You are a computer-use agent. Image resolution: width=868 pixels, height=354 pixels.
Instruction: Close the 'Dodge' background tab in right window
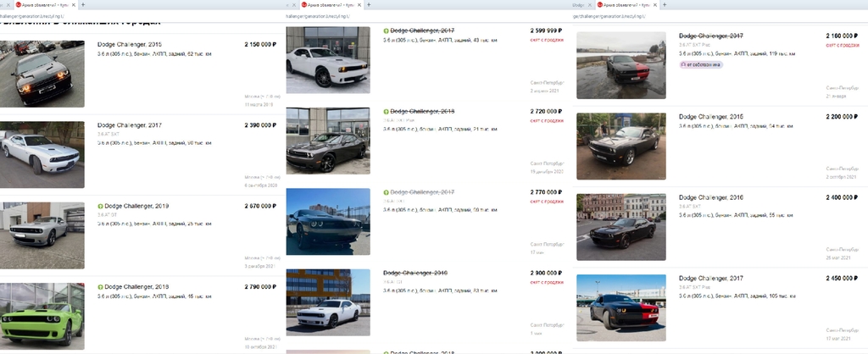coord(591,4)
